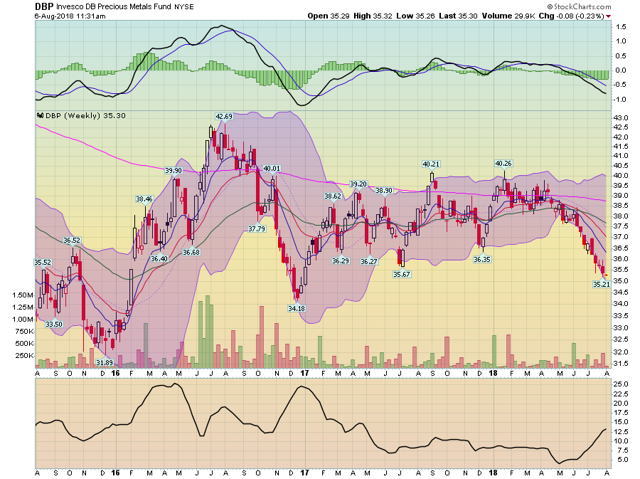The height and width of the screenshot is (479, 640).
Task: Click the 36.35 price label
Action: coord(482,259)
